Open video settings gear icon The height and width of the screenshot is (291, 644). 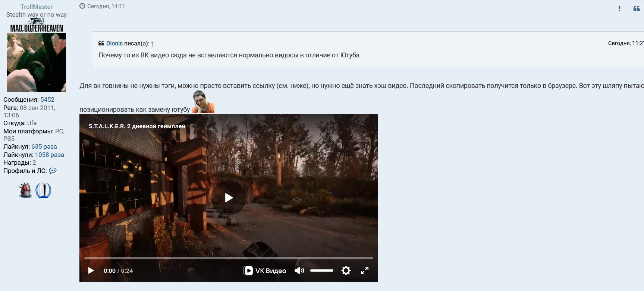(x=346, y=271)
